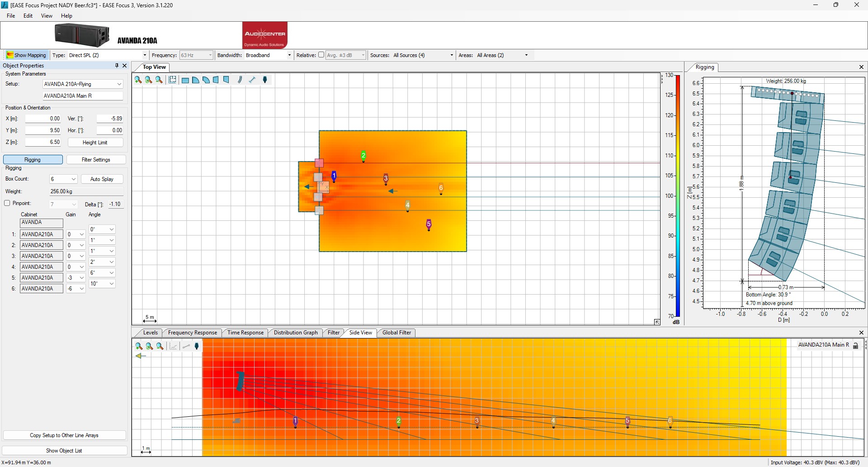Open the Gain dropdown for cabinet 5
868x467 pixels.
(x=76, y=278)
